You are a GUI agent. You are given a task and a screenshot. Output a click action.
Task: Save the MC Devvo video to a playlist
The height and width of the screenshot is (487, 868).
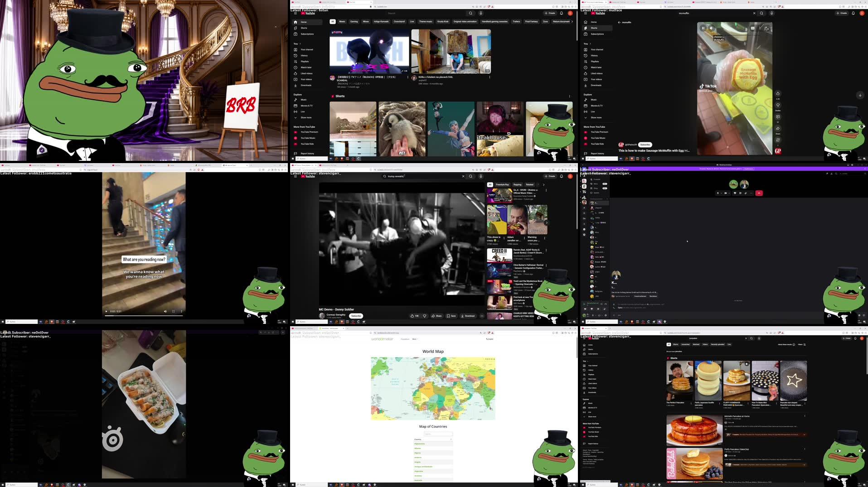click(x=451, y=316)
